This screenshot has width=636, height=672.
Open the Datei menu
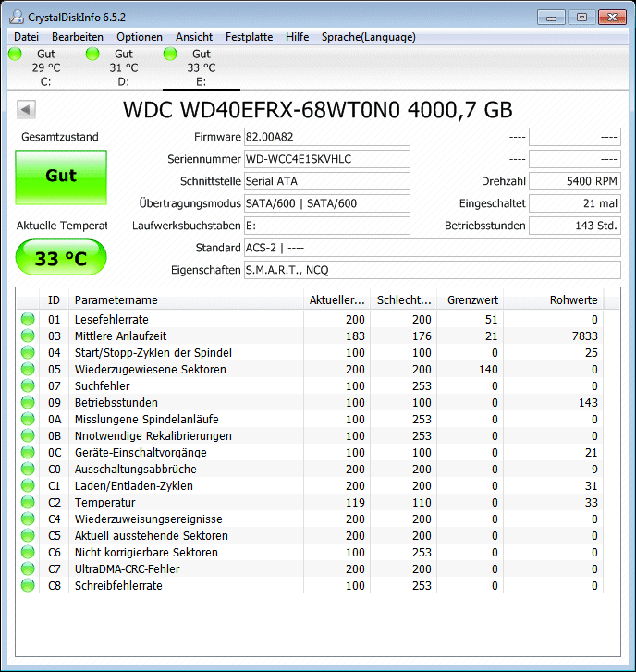click(x=26, y=37)
